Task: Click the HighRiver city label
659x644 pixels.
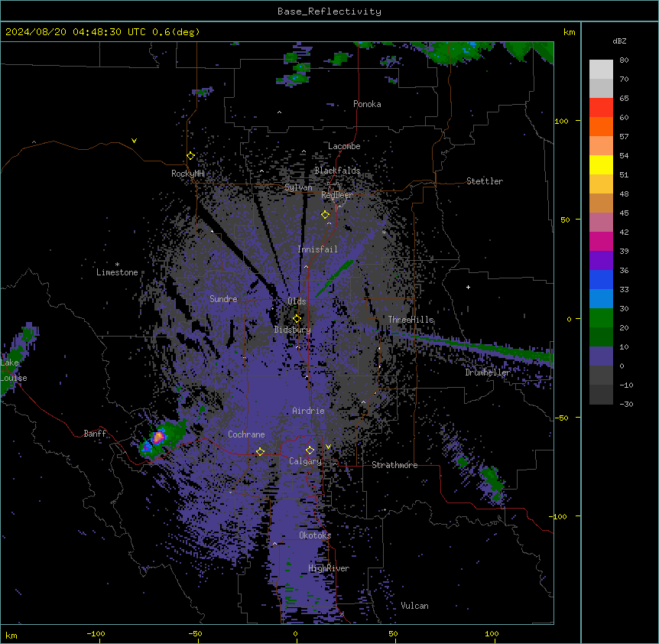Action: click(x=329, y=568)
